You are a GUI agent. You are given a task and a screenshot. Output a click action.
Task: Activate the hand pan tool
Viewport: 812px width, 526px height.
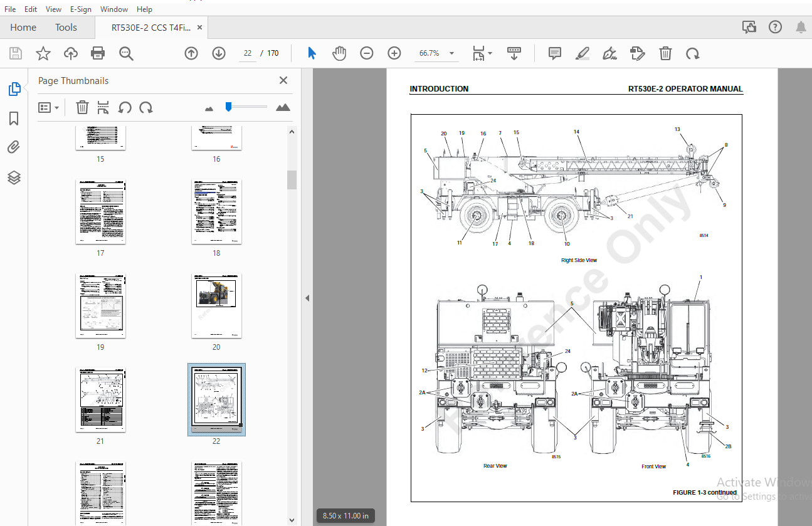coord(339,53)
